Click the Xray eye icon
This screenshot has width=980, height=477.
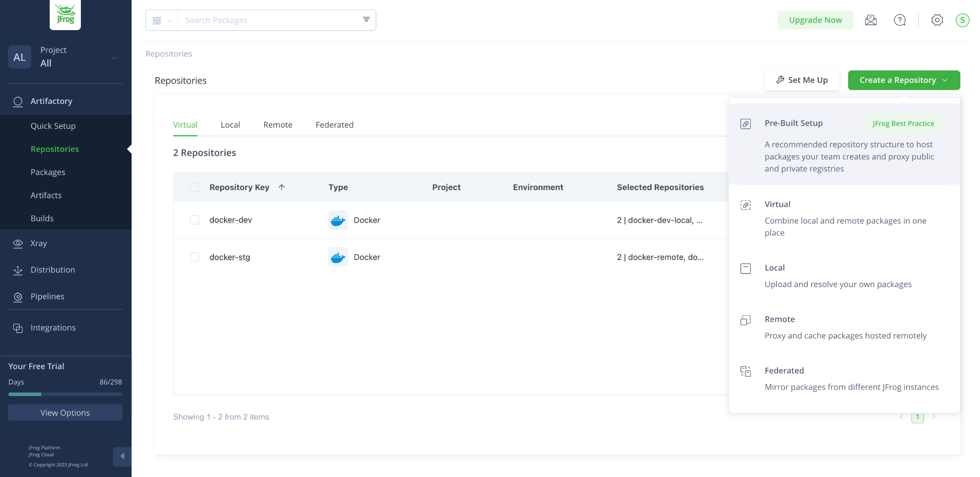click(x=18, y=243)
